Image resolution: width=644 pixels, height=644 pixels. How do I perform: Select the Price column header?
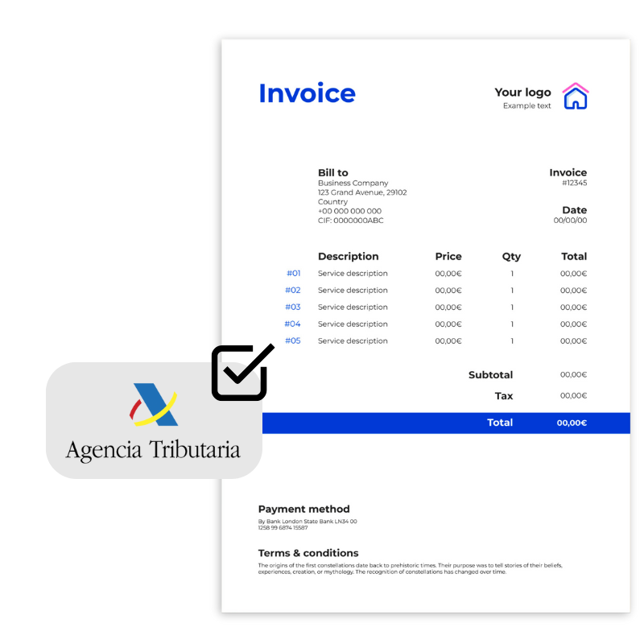tap(448, 257)
